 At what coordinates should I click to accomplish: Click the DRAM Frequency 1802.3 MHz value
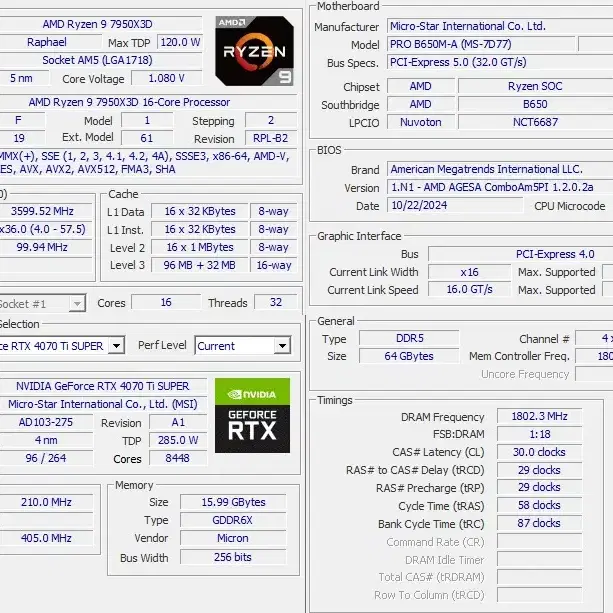tap(540, 416)
